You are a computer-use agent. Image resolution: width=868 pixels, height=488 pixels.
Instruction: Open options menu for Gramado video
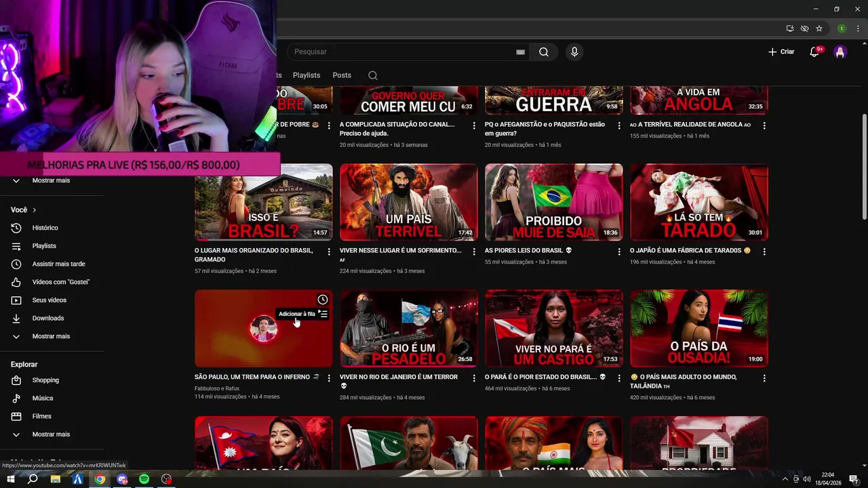329,251
